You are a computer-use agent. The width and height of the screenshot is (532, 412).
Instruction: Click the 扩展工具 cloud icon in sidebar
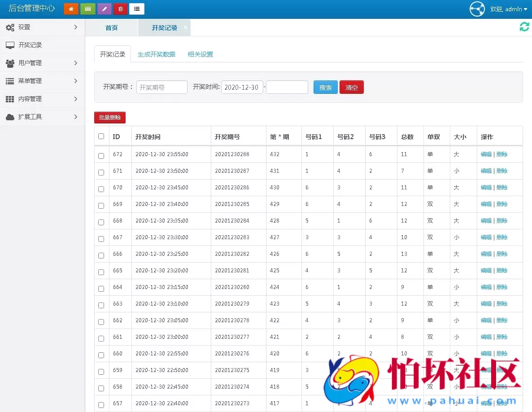pyautogui.click(x=10, y=117)
